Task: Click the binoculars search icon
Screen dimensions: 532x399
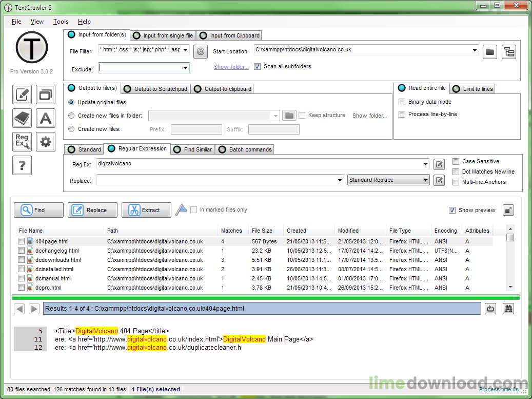Action: pos(508,309)
